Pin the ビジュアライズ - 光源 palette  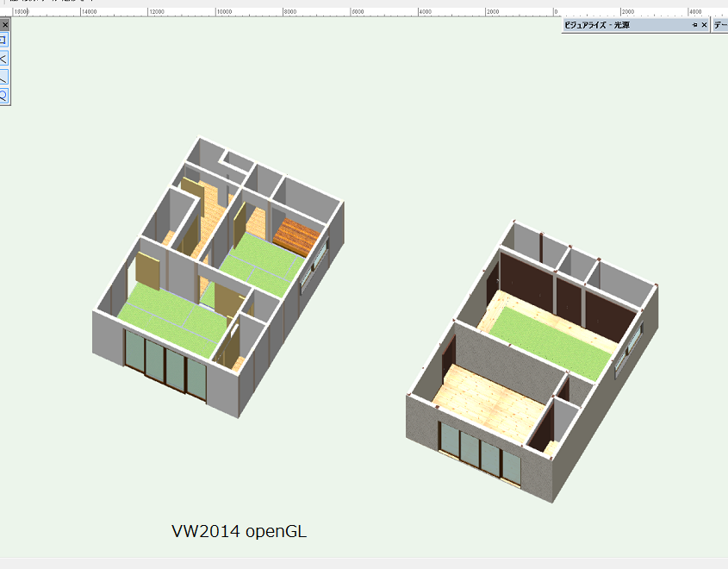point(694,26)
